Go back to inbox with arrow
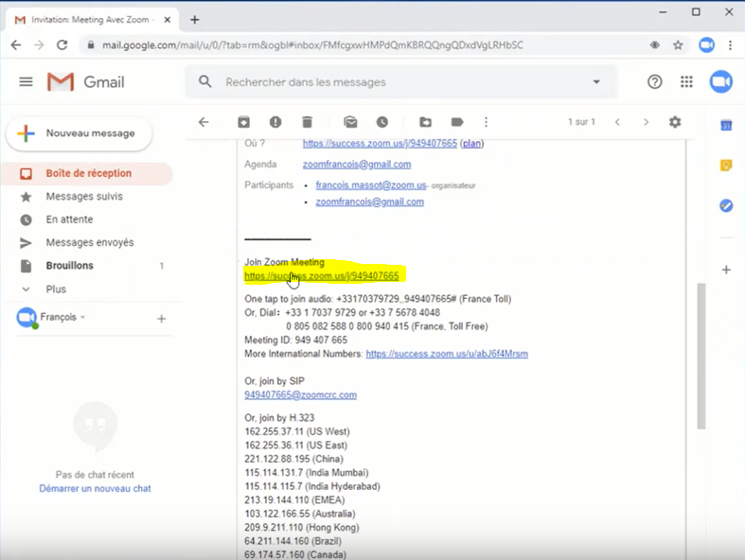 pos(204,122)
